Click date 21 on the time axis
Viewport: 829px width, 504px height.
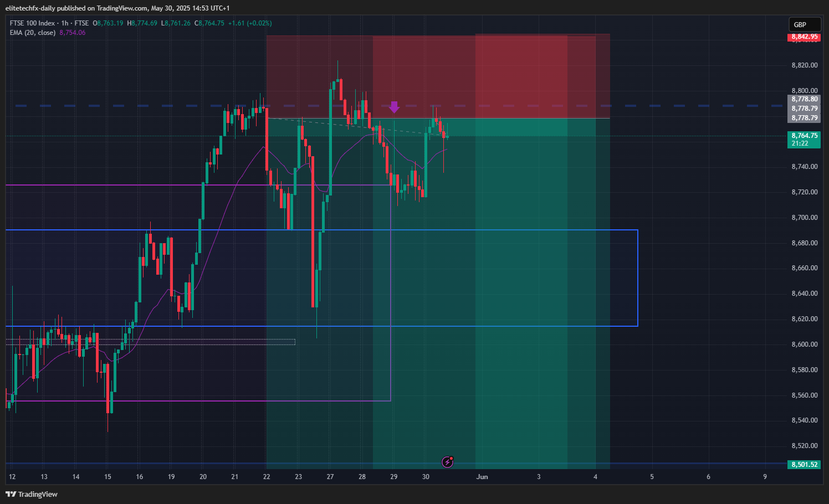235,477
